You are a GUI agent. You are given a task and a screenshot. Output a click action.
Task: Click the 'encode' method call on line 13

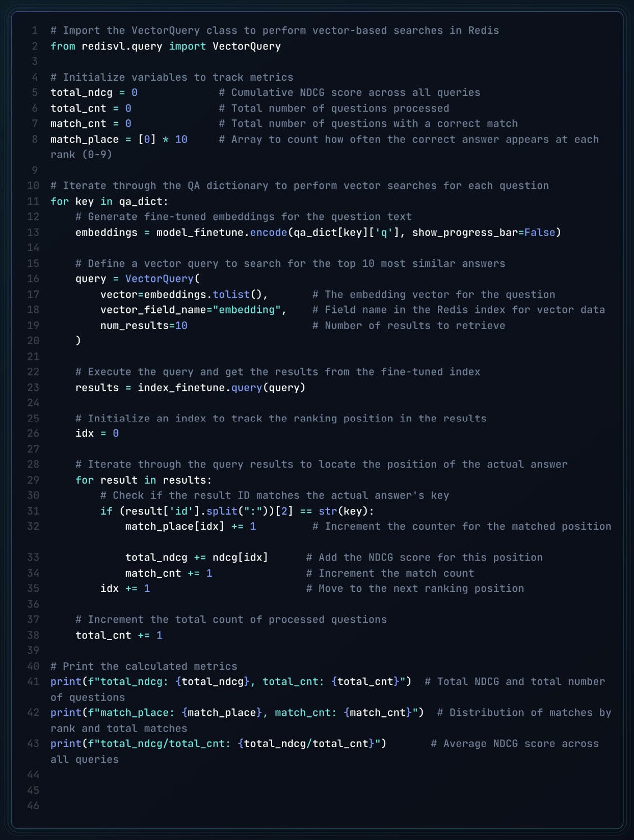(268, 232)
